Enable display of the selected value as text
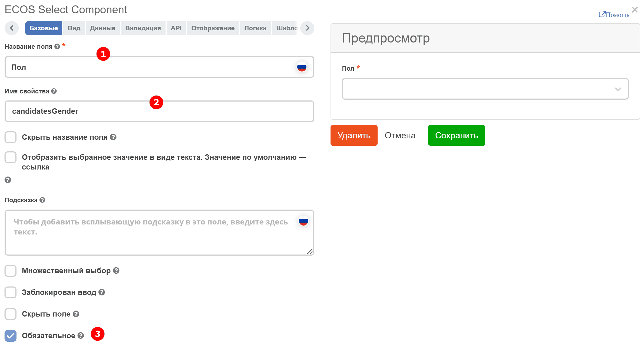Screen dimensions: 644x352 point(11,157)
